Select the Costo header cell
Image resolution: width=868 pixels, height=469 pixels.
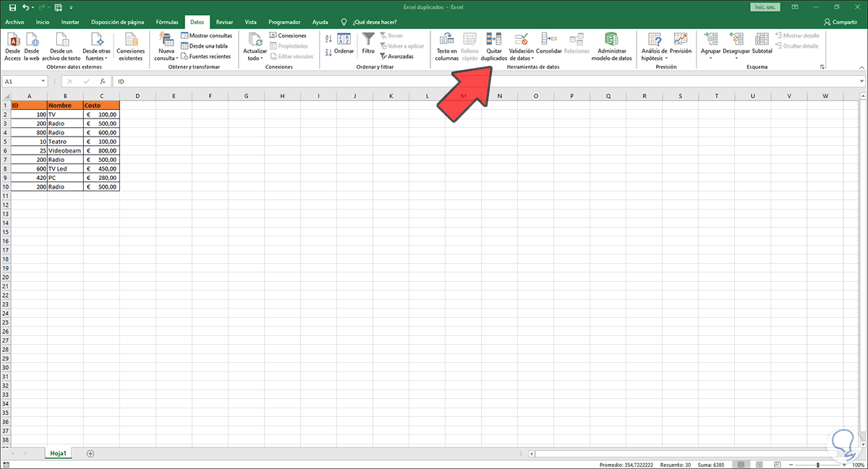coord(101,105)
